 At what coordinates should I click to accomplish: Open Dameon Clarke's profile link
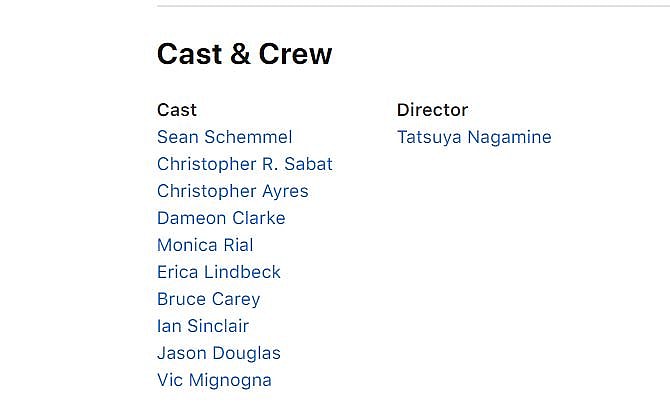pyautogui.click(x=221, y=218)
